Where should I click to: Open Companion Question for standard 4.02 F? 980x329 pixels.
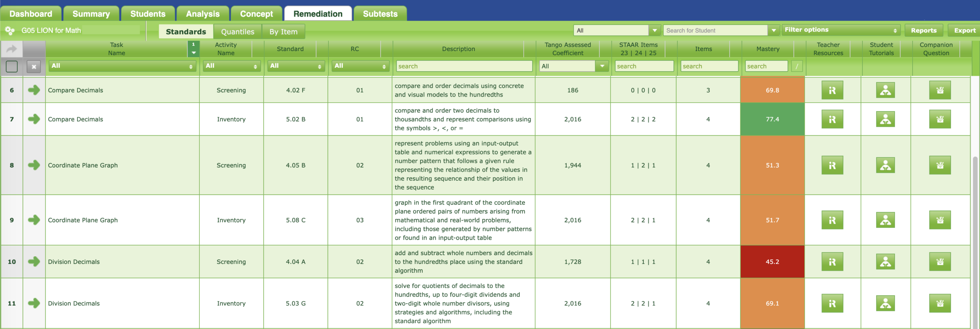[940, 90]
